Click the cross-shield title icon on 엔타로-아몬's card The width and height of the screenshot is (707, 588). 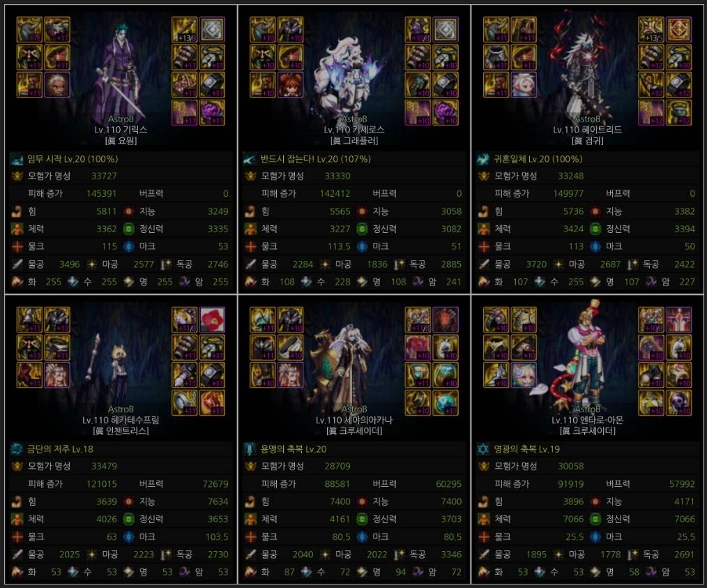(678, 319)
